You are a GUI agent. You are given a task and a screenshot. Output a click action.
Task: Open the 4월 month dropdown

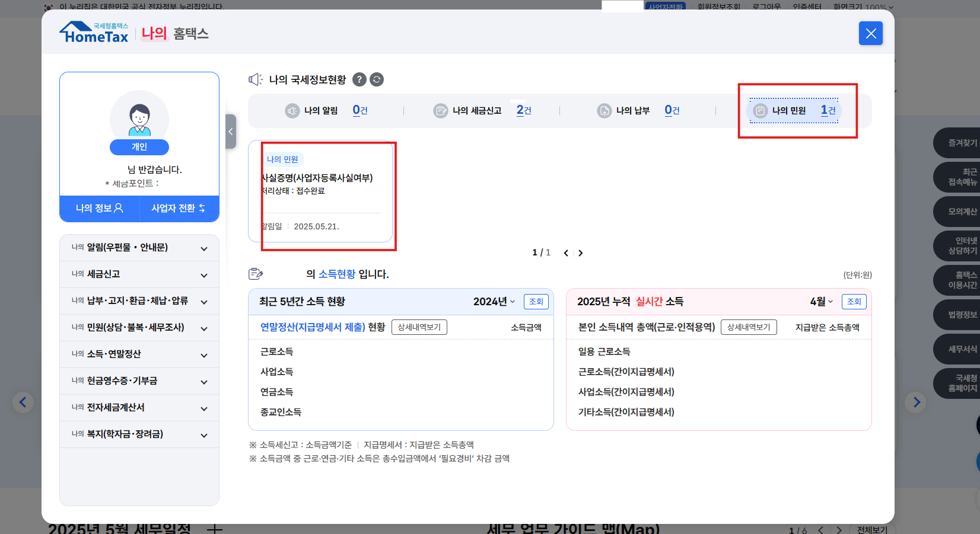pos(822,302)
